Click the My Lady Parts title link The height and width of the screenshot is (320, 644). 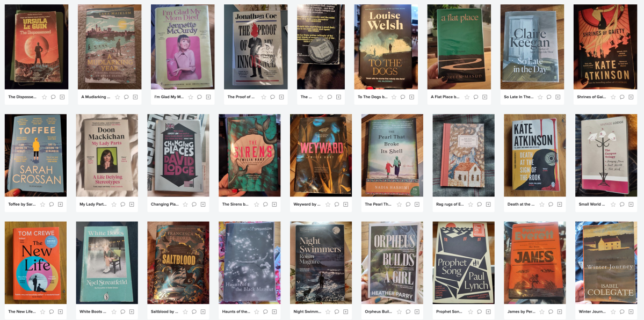(x=93, y=204)
